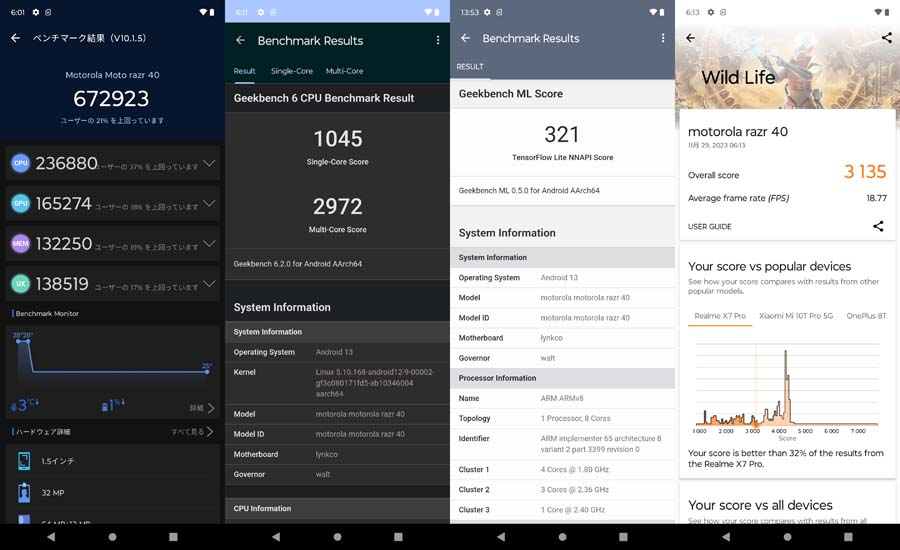900x550 pixels.
Task: Go back from Geekbench 6 CPU results
Action: 240,40
